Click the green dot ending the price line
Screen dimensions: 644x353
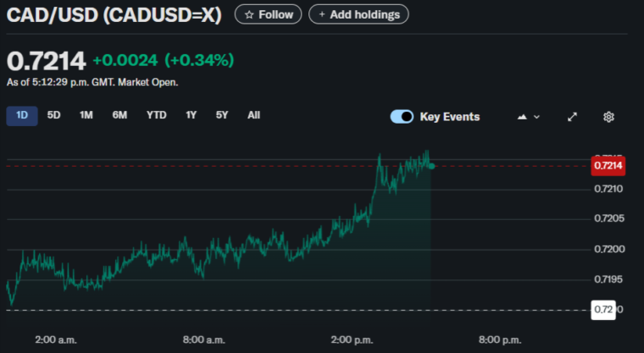pyautogui.click(x=431, y=165)
